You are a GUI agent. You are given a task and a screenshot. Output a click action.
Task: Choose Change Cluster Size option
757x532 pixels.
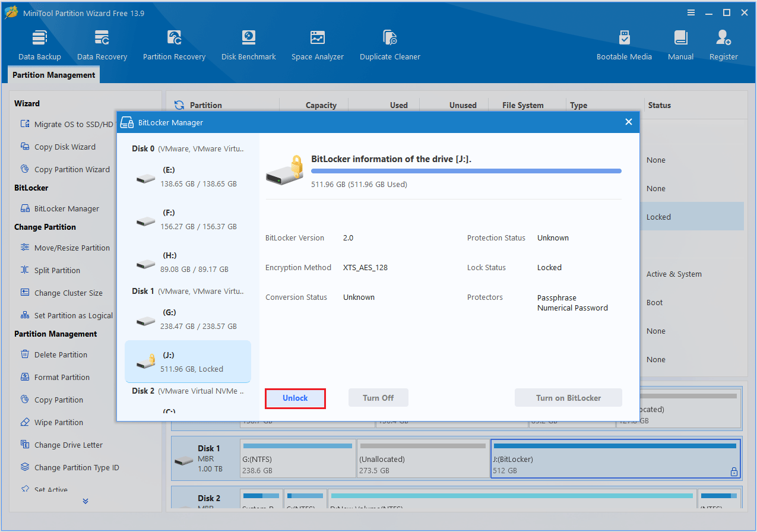pyautogui.click(x=61, y=293)
